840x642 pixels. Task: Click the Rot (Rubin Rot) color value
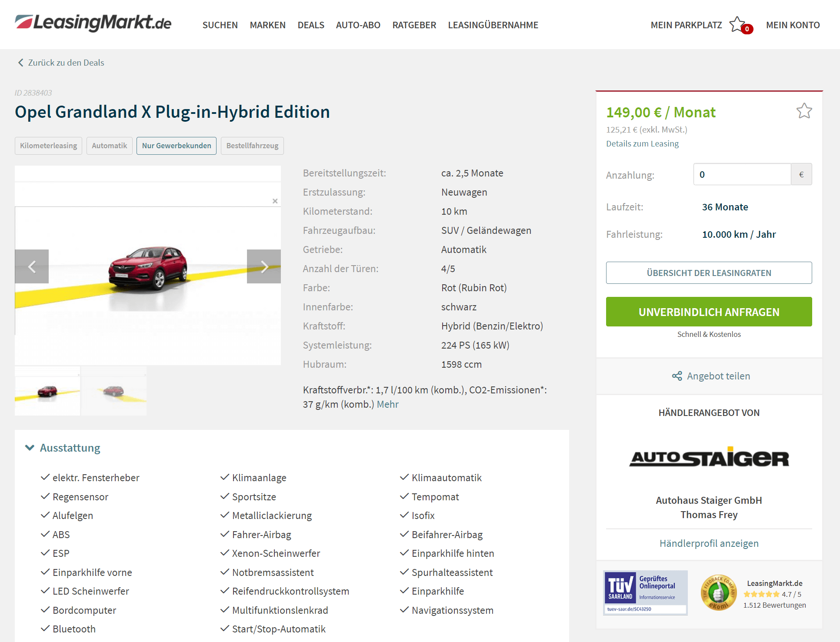474,288
